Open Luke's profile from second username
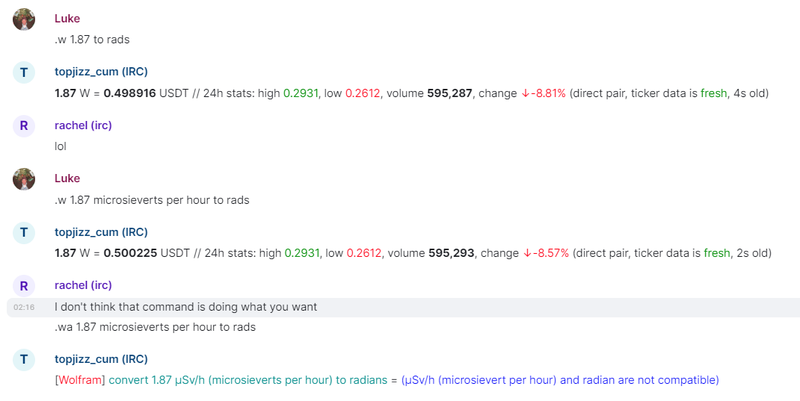The image size is (800, 401). click(x=67, y=179)
